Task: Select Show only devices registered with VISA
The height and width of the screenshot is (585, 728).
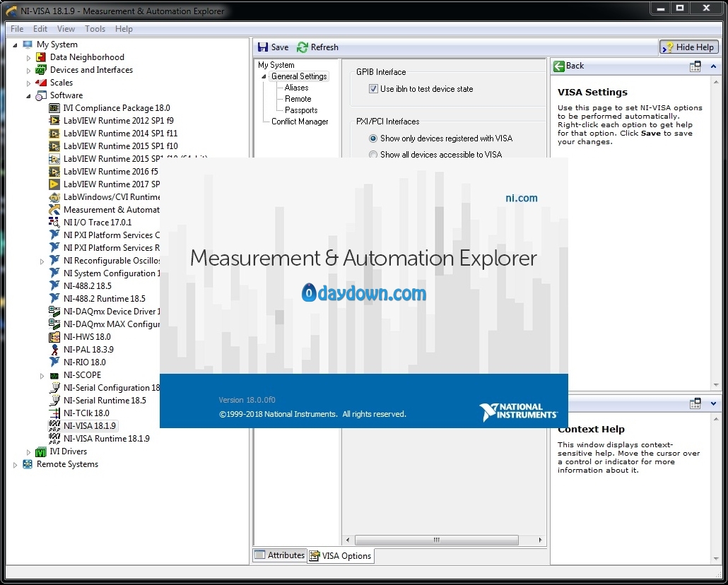Action: click(x=372, y=138)
